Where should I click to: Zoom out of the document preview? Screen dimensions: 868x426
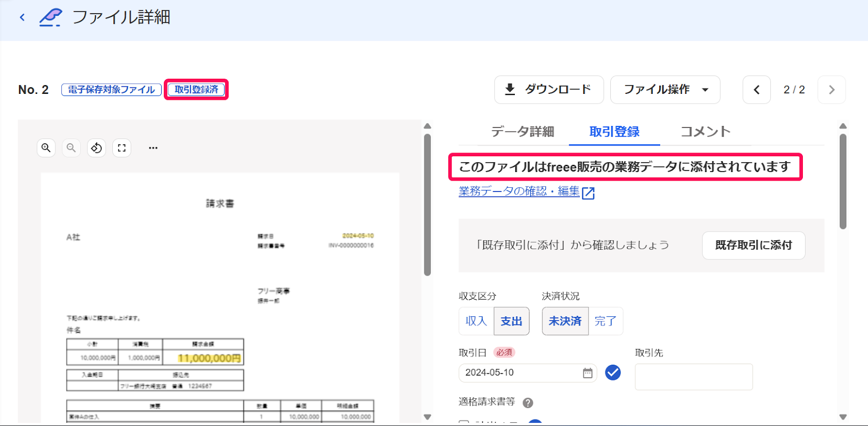pos(71,148)
